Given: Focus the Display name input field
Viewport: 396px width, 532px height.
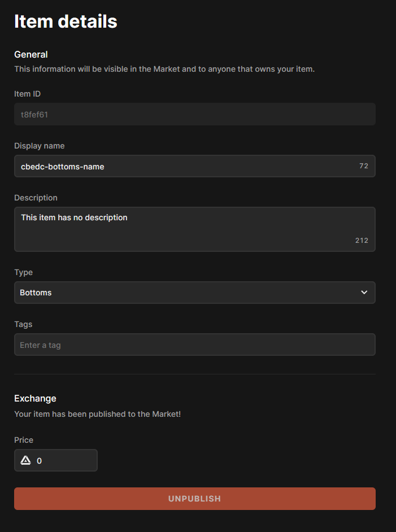Looking at the screenshot, I should tap(181, 167).
